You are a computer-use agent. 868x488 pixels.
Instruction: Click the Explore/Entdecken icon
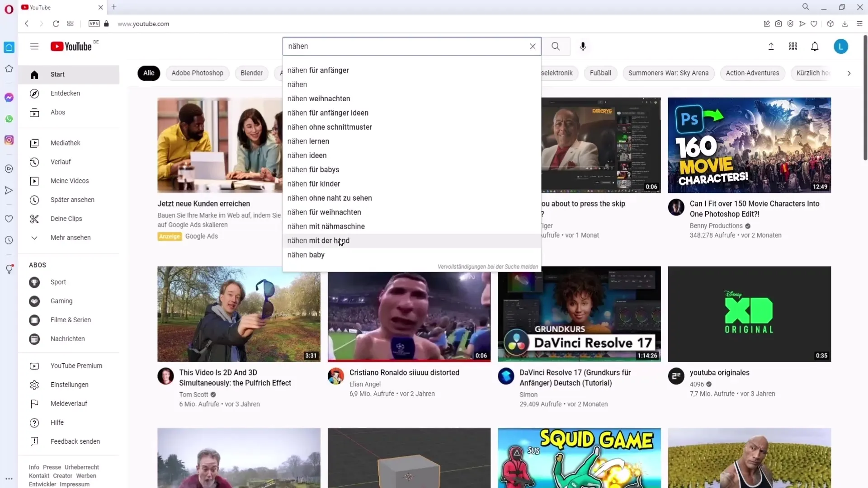pyautogui.click(x=34, y=93)
